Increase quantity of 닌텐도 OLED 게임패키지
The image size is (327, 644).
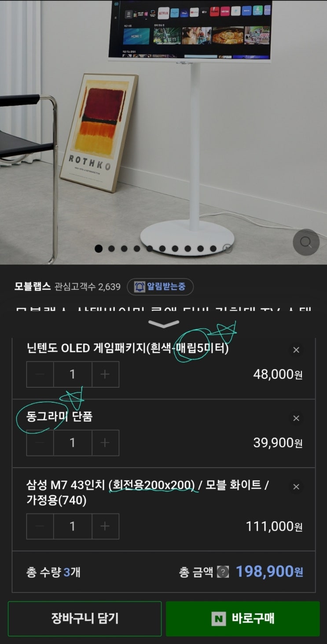point(105,374)
